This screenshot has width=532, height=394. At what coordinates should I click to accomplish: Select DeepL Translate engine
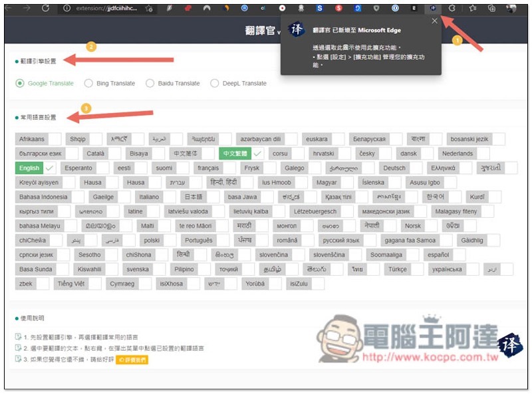(214, 84)
